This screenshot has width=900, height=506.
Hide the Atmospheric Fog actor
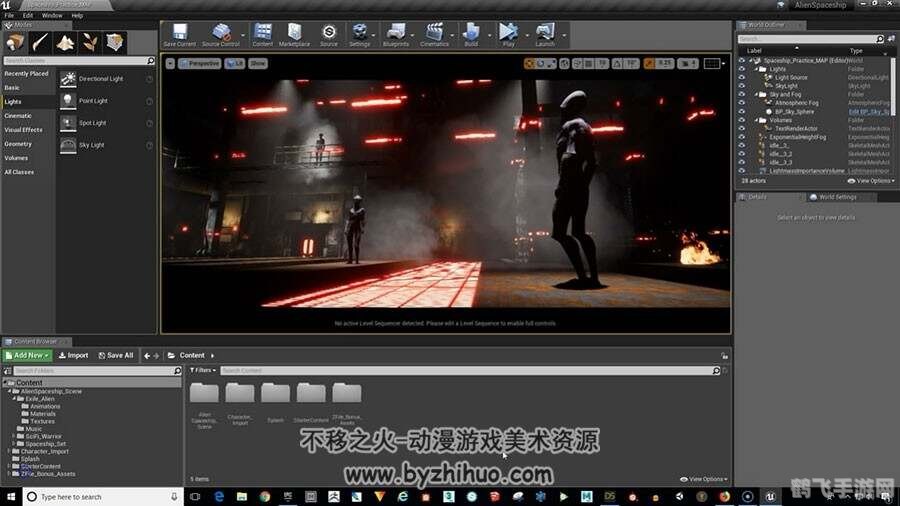tap(742, 103)
